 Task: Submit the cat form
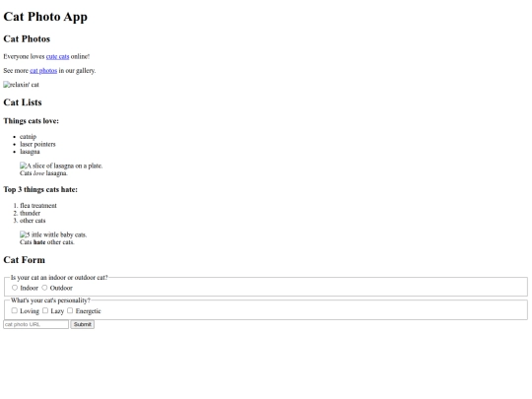coord(83,324)
